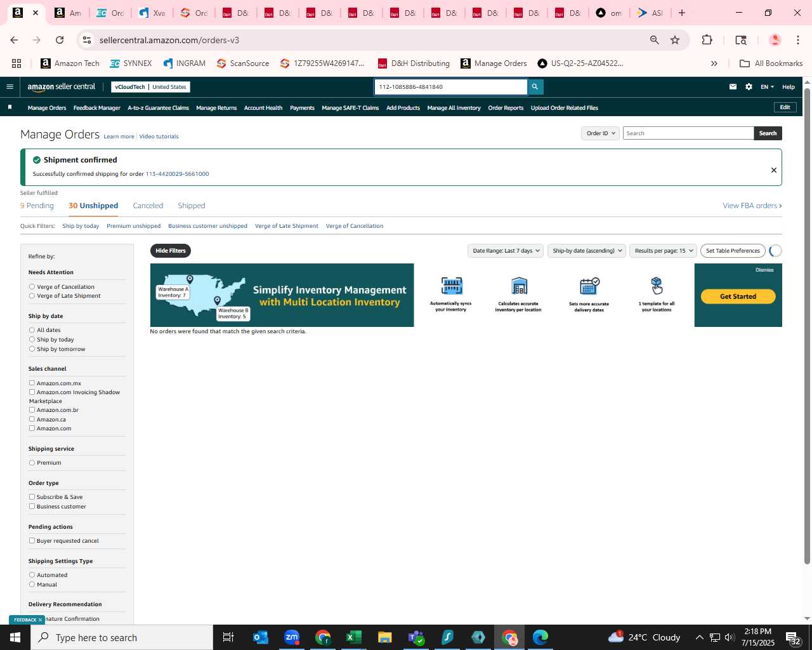Click the top order number search field

click(450, 87)
